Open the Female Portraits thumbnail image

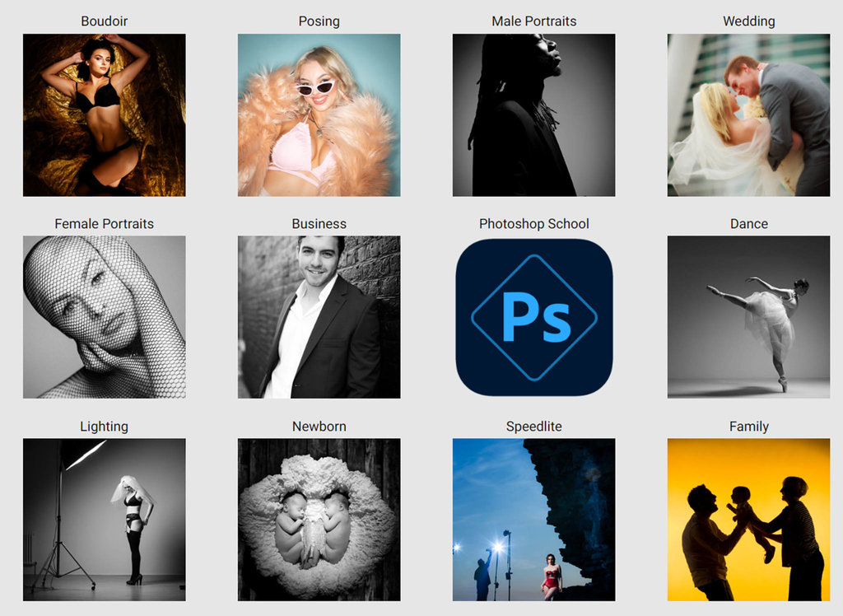105,317
